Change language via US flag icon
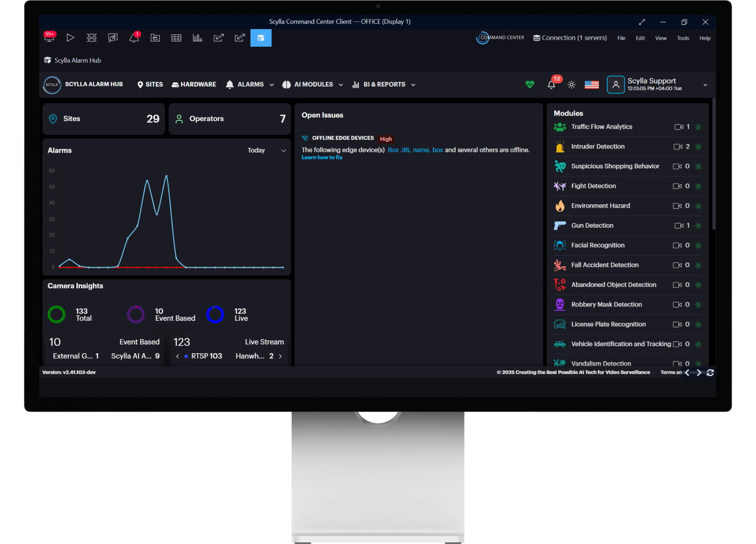Viewport: 756px width, 544px height. click(x=592, y=85)
